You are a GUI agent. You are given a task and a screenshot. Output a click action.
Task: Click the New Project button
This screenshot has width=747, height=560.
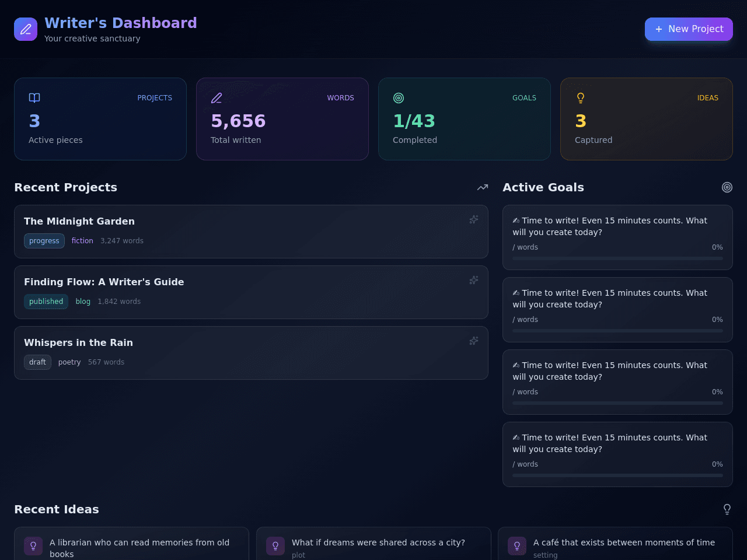click(689, 29)
